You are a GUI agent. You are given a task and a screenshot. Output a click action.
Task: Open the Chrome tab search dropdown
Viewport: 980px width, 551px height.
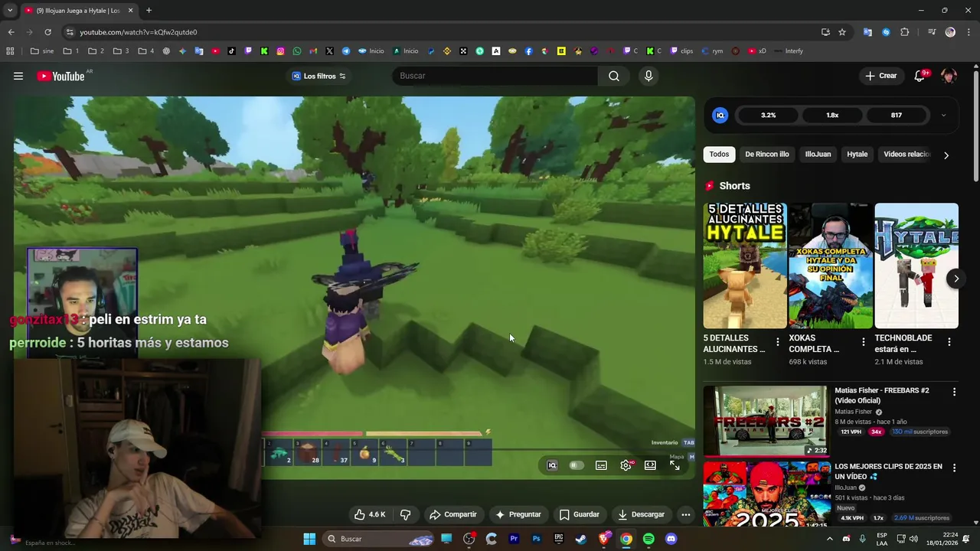[x=10, y=11]
